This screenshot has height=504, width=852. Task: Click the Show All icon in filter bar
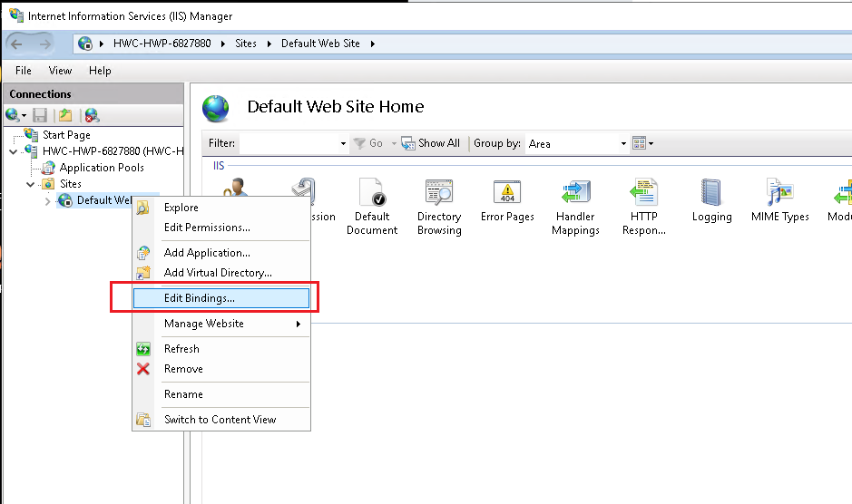coord(408,143)
